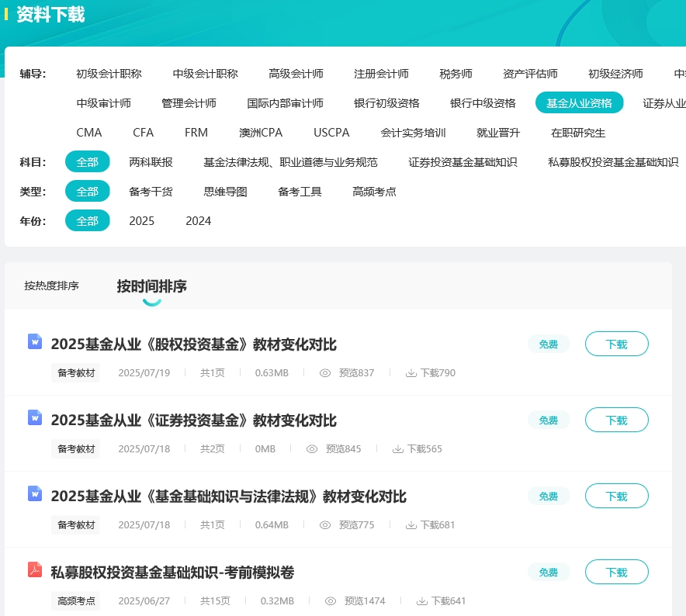
Task: Click the 免费 badge on 私募股权模拟卷
Action: click(549, 572)
